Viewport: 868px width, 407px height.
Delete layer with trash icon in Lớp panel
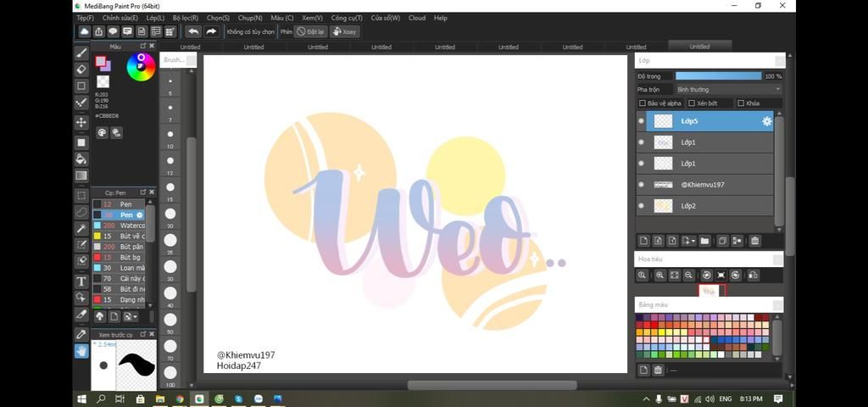click(x=755, y=241)
